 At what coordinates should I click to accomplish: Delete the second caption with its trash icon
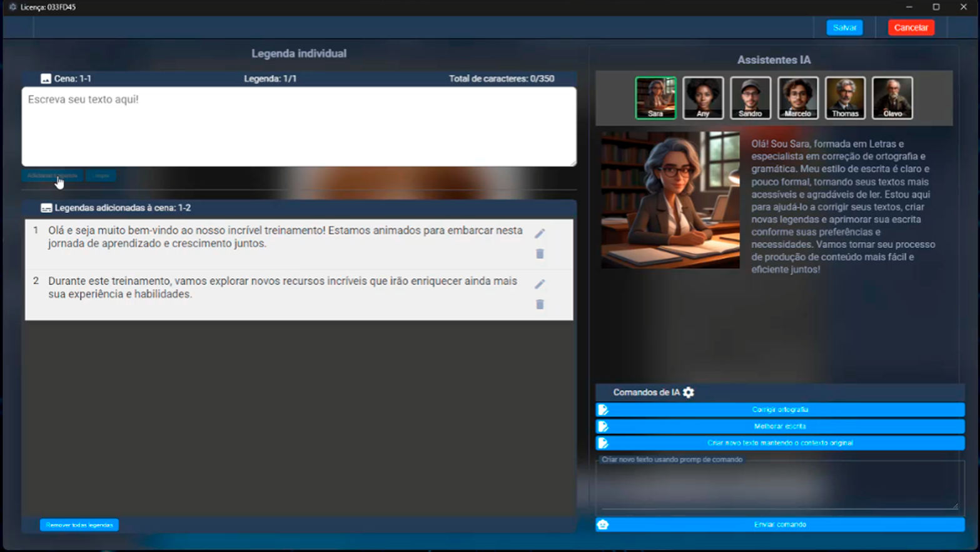pos(540,304)
